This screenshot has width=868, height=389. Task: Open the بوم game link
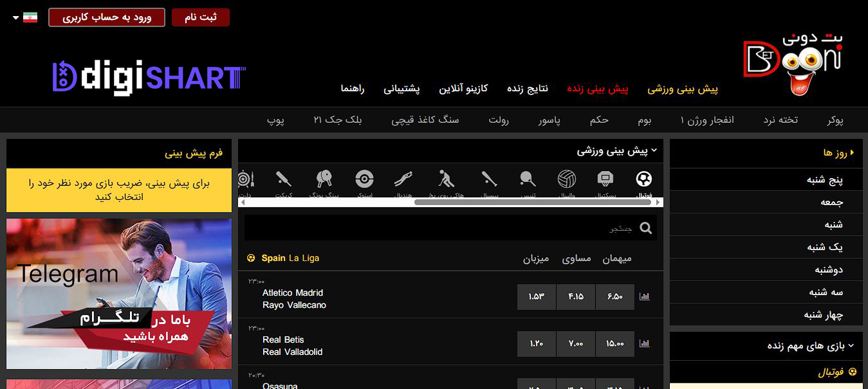pyautogui.click(x=645, y=120)
